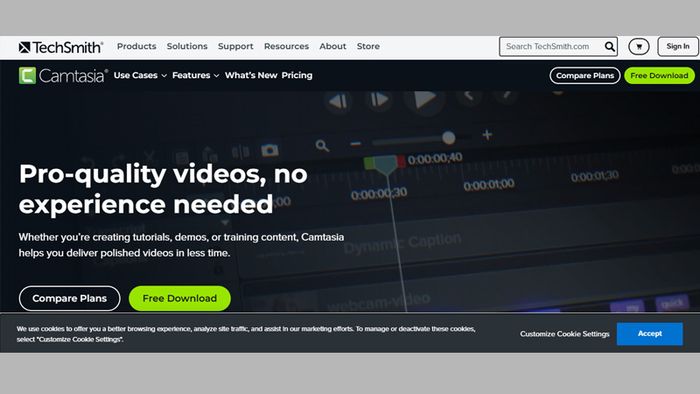Click the hero Compare Plans button
The width and height of the screenshot is (700, 394).
click(x=70, y=298)
